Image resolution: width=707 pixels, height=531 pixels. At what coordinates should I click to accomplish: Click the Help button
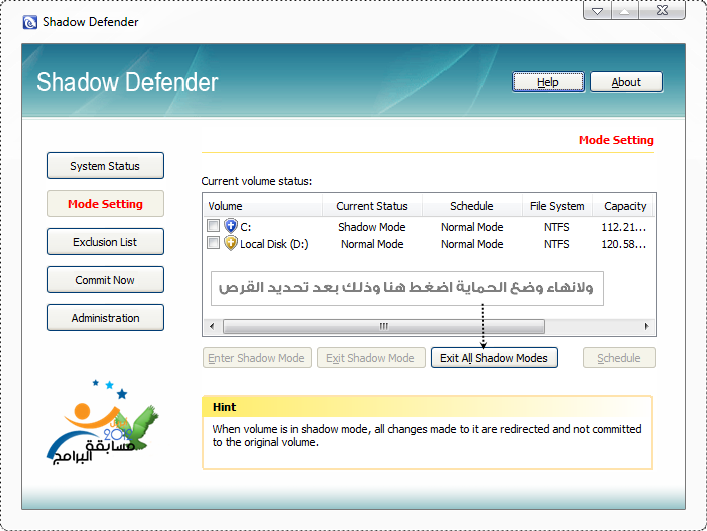pyautogui.click(x=547, y=82)
